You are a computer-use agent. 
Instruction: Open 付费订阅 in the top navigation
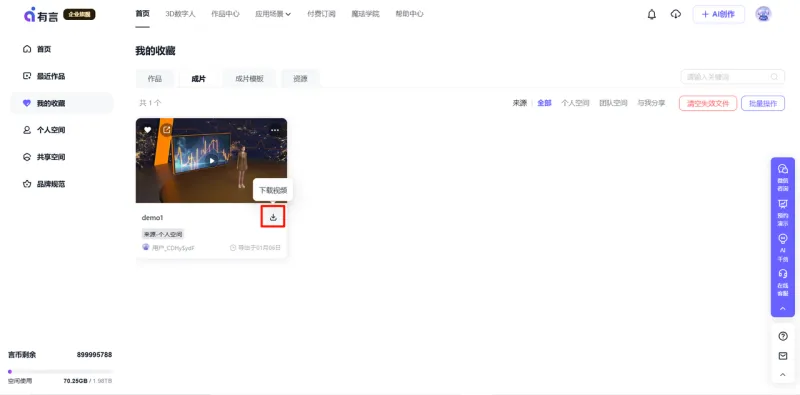point(321,14)
